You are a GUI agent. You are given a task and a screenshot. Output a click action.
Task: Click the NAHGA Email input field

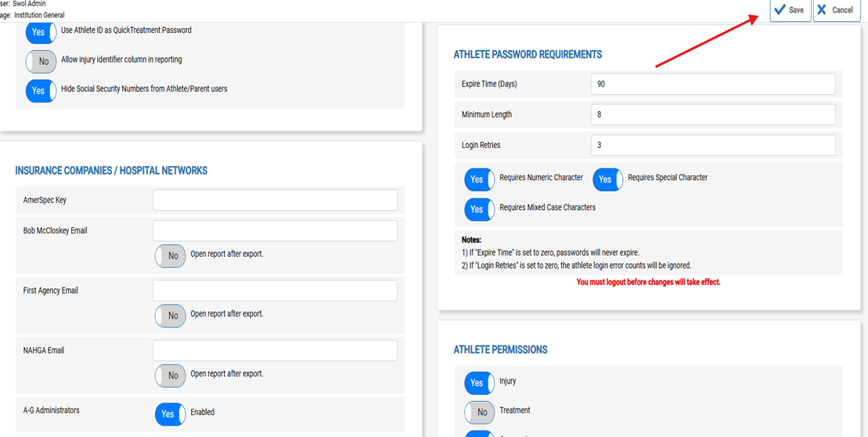(x=275, y=350)
